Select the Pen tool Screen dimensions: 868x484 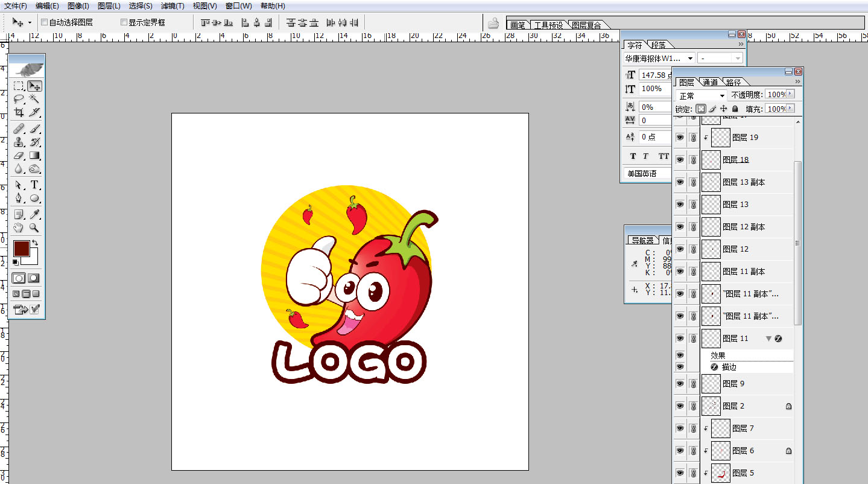coord(19,198)
